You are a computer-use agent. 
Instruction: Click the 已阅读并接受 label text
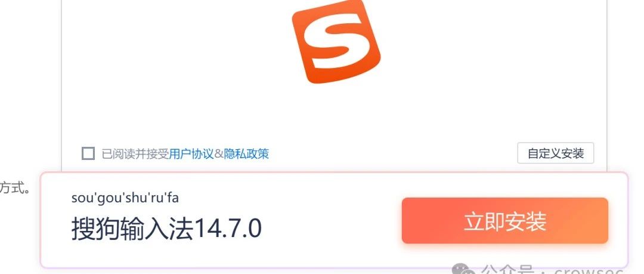(x=135, y=154)
